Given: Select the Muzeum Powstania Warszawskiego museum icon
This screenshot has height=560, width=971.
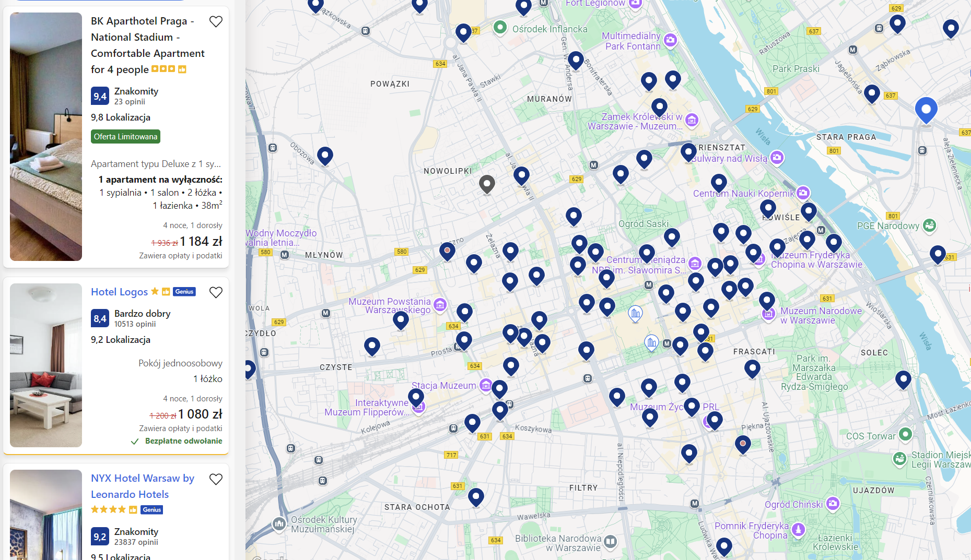Looking at the screenshot, I should [x=440, y=305].
